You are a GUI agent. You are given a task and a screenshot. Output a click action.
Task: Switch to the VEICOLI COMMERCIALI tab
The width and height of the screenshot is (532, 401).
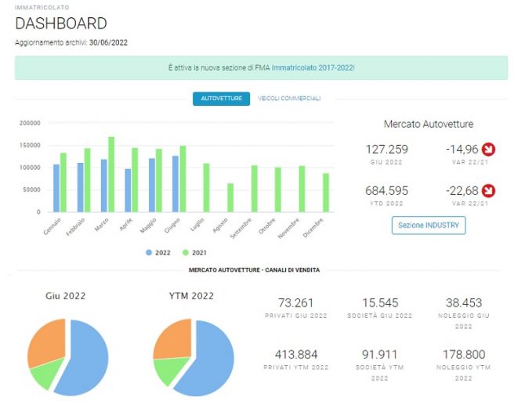(x=289, y=99)
